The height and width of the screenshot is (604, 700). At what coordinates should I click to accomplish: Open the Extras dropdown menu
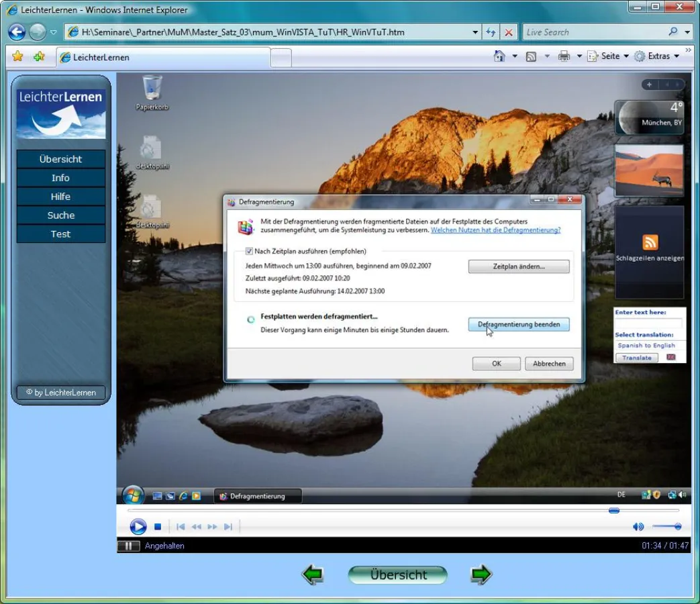[658, 56]
